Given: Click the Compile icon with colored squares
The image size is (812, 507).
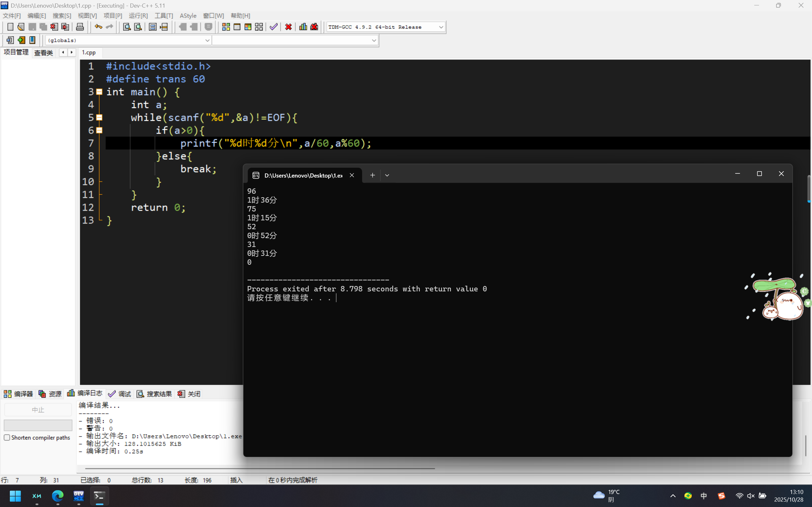Looking at the screenshot, I should click(226, 27).
